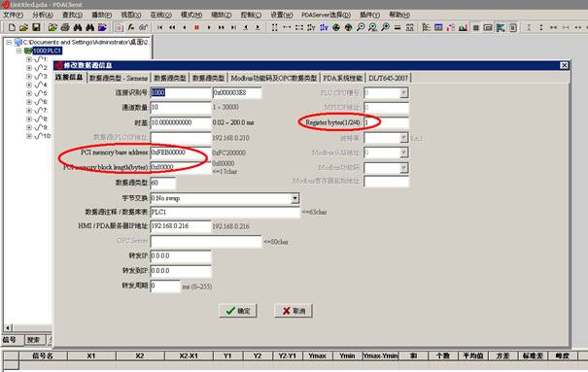Switch to the DL/T645-2007 tab
This screenshot has width=588, height=372.
pos(388,78)
